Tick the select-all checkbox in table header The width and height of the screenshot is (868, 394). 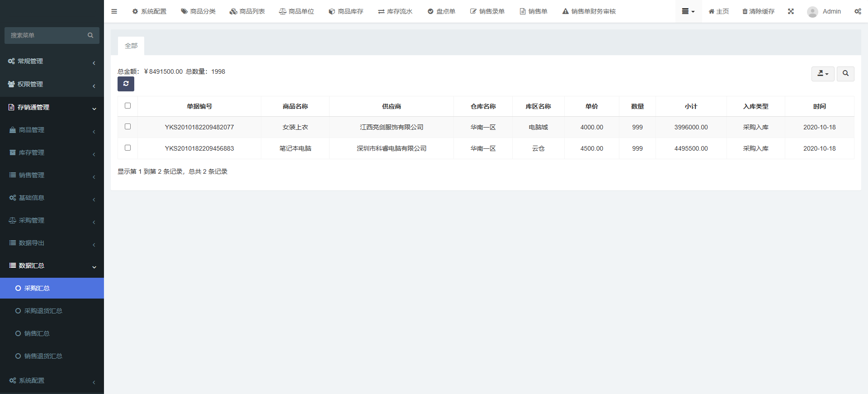tap(127, 106)
